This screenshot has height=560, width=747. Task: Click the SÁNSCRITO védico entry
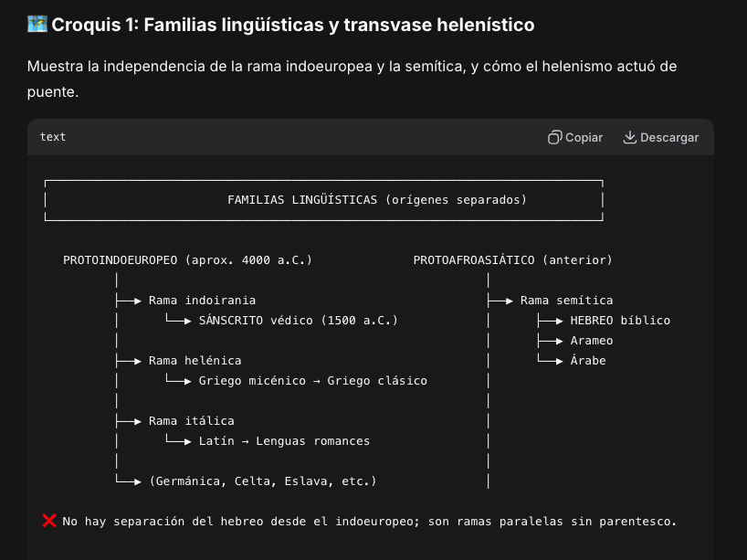[299, 321]
